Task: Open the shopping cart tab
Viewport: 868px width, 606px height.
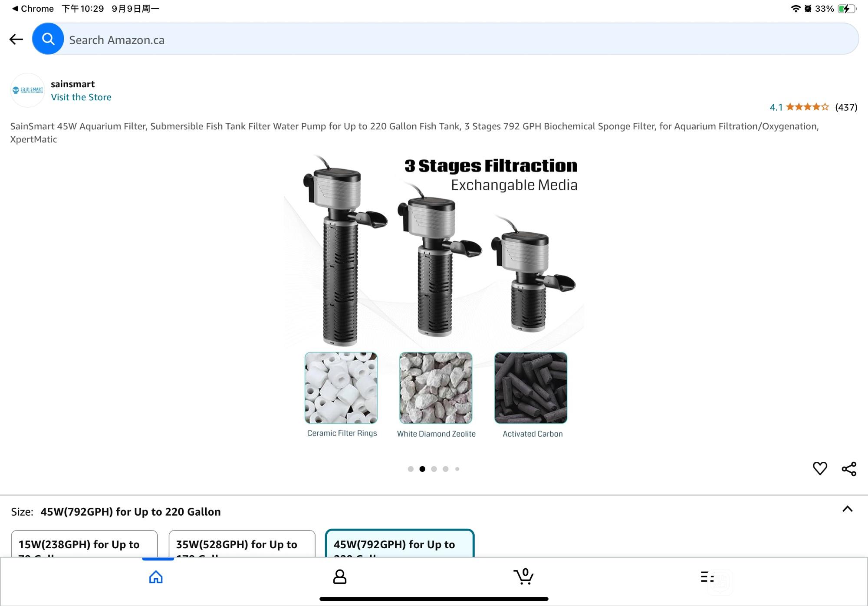Action: pos(523,576)
